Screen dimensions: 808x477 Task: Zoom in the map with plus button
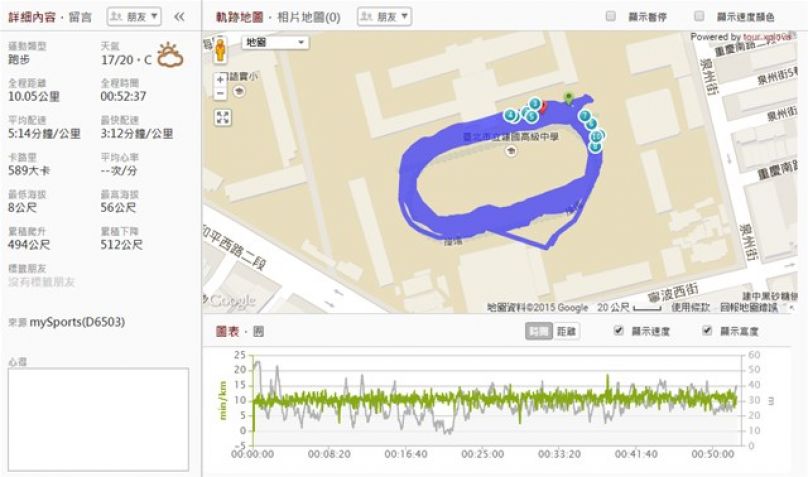click(220, 79)
